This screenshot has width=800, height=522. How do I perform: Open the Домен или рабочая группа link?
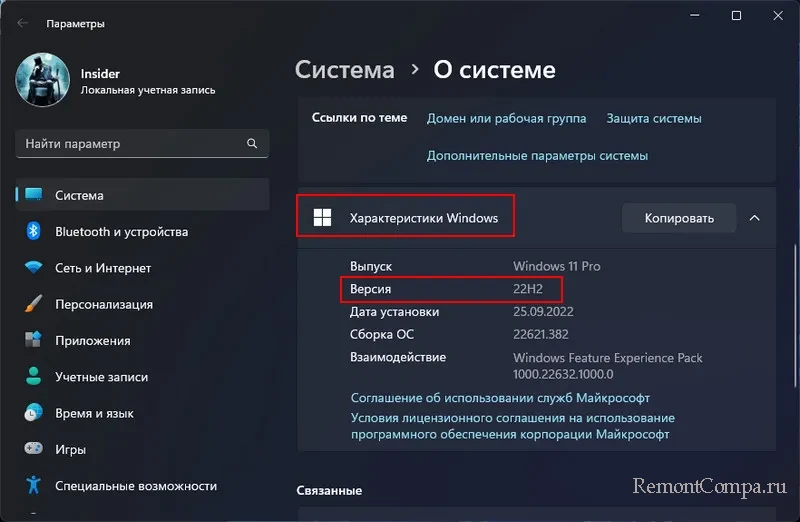pos(506,118)
